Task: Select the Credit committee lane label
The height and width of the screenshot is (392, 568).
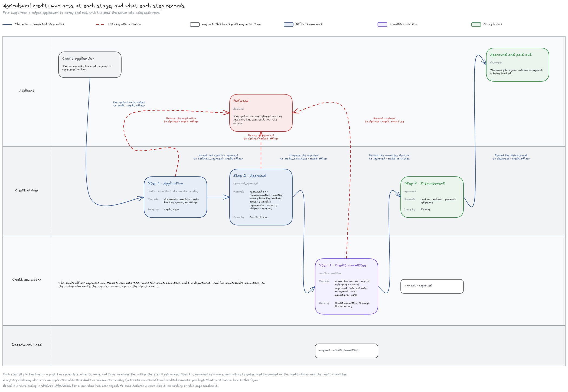Action: pyautogui.click(x=27, y=280)
